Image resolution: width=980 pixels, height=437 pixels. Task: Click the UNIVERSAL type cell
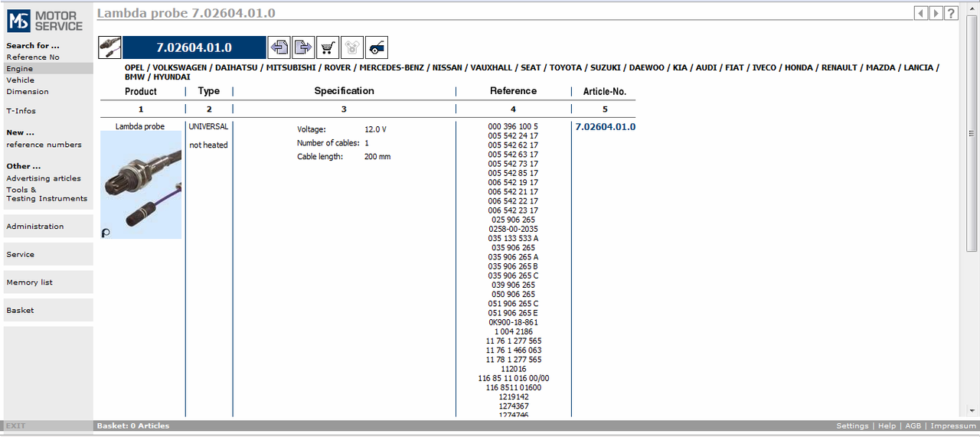point(208,126)
